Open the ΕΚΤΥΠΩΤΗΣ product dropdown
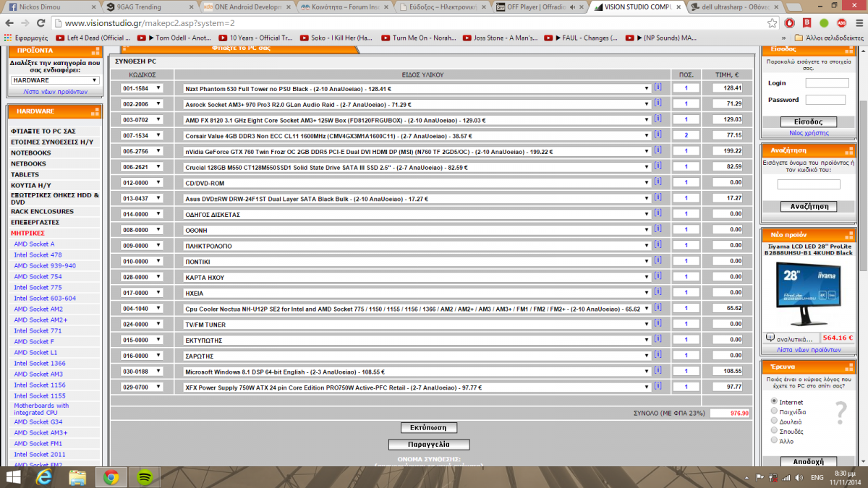Viewport: 868px width, 488px height. (x=417, y=340)
